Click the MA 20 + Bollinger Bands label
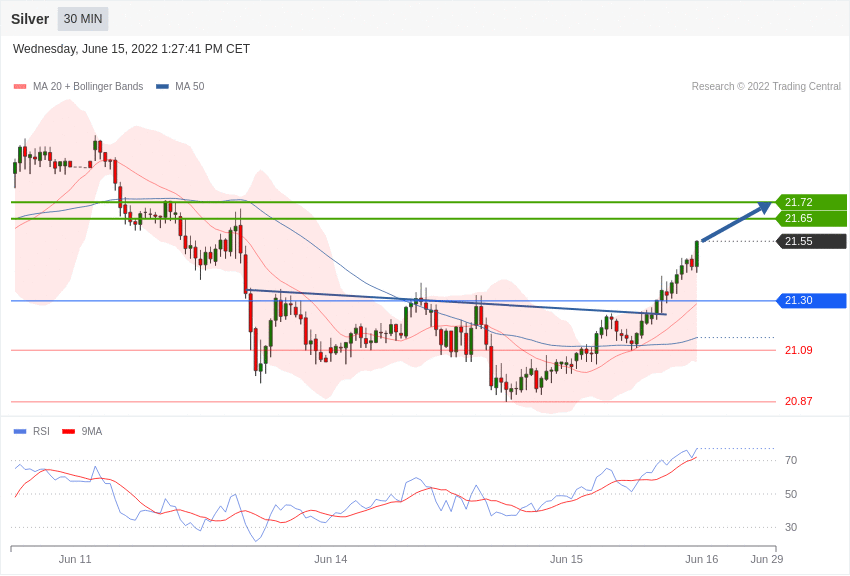The width and height of the screenshot is (850, 576). (x=88, y=87)
